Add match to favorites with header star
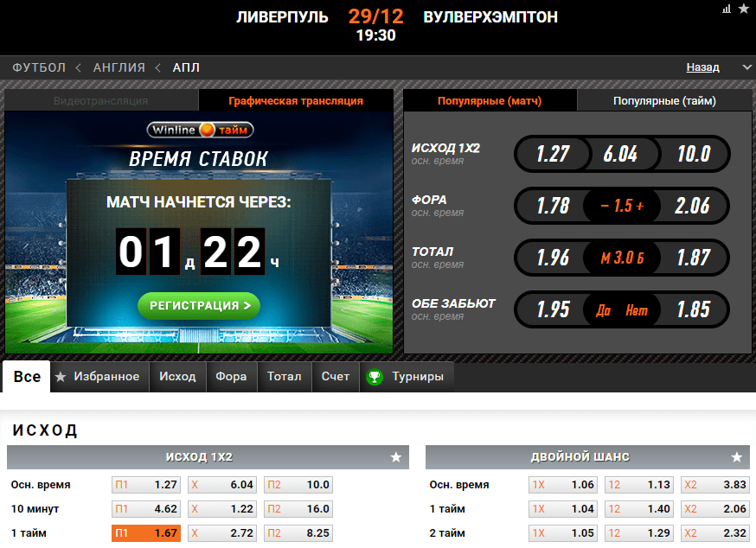756x548 pixels. click(744, 9)
